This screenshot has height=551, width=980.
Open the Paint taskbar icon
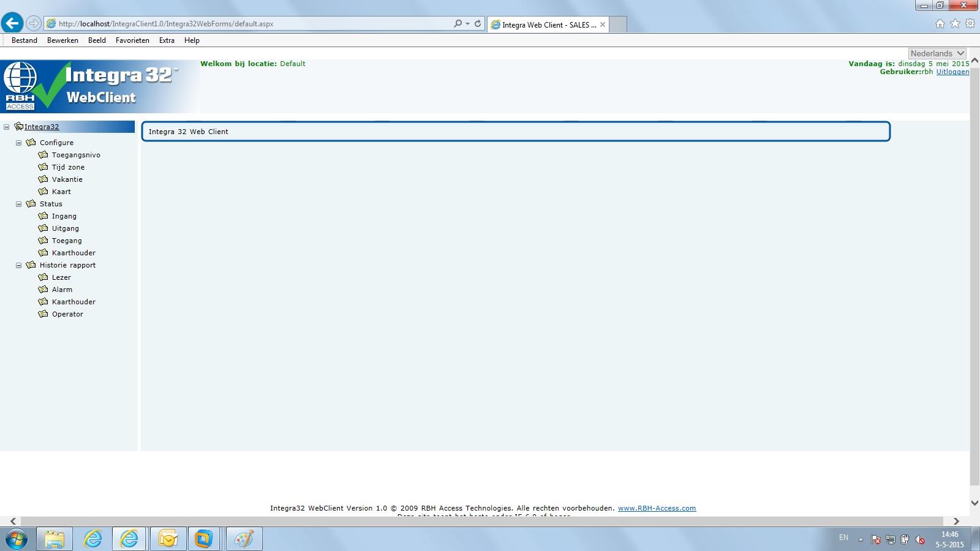click(244, 539)
